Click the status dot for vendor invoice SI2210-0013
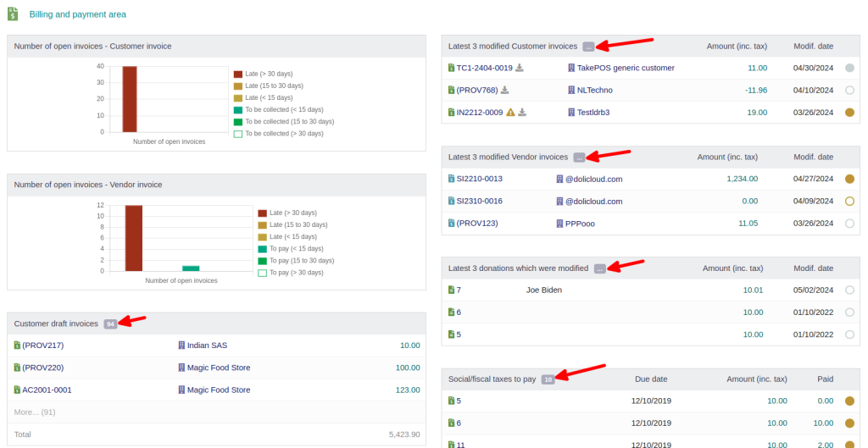Viewport: 868px width, 448px height. pyautogui.click(x=849, y=179)
